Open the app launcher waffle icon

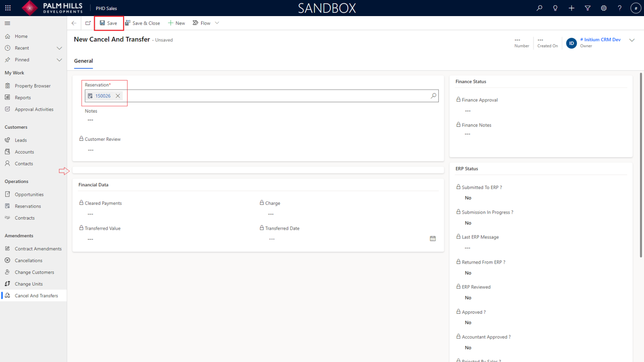coord(8,8)
